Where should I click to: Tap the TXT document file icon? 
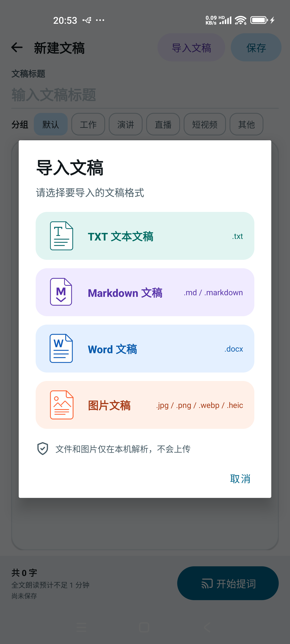click(62, 236)
